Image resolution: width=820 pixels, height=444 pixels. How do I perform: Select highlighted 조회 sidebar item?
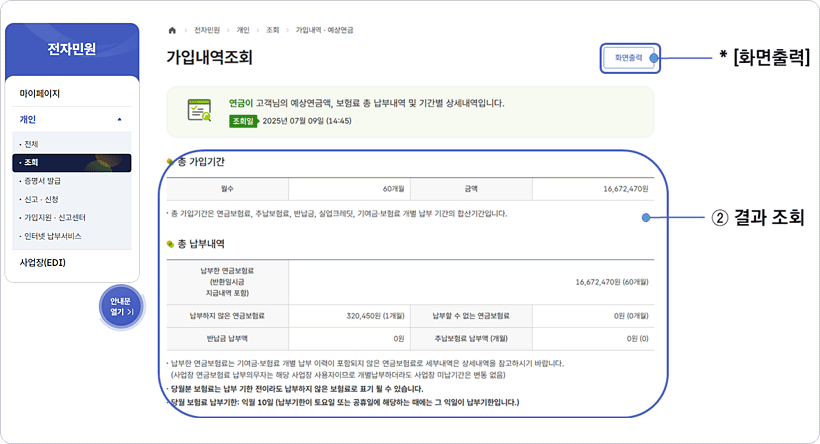[72, 163]
